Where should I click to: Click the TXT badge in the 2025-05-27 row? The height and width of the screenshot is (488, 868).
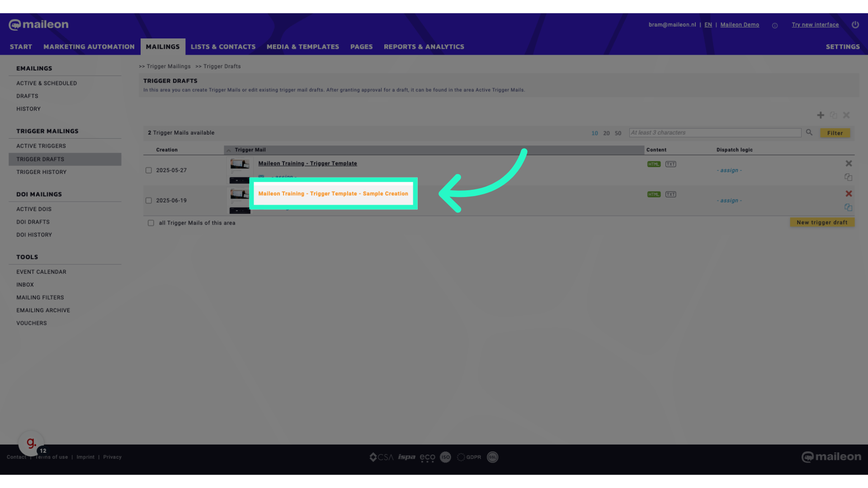pyautogui.click(x=670, y=164)
